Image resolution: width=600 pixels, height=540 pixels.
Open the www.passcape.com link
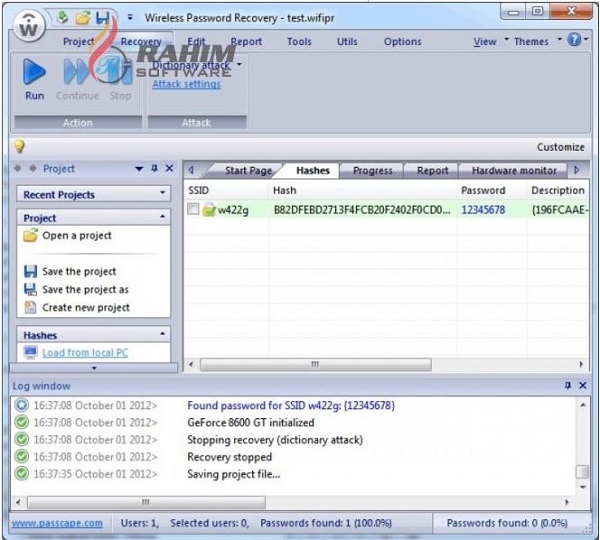[x=57, y=523]
